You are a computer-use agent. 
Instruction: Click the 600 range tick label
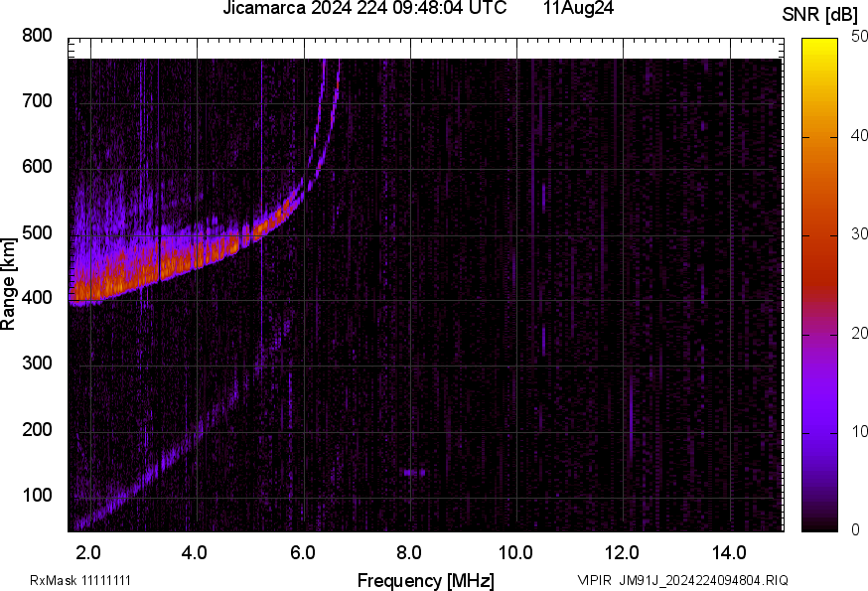[36, 167]
